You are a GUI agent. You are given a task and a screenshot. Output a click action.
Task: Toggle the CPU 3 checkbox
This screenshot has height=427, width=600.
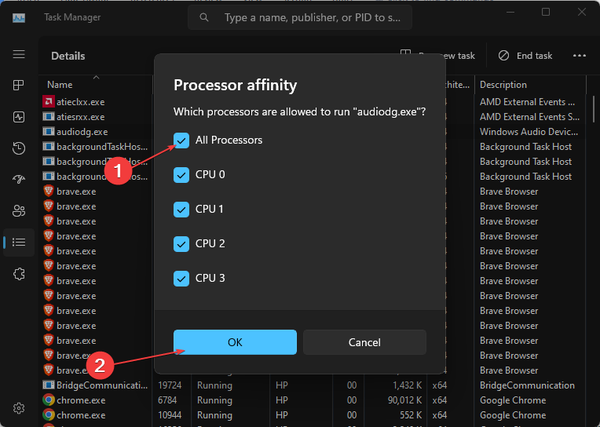[x=181, y=278]
